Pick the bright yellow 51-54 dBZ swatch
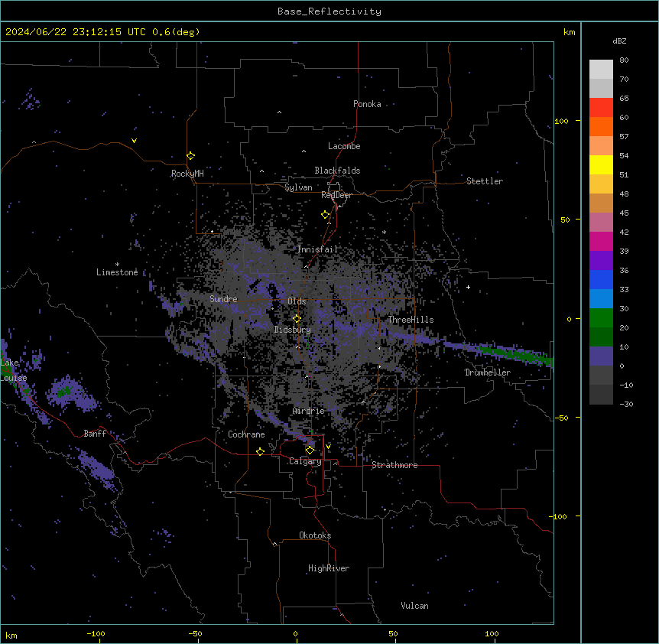659x644 pixels. pyautogui.click(x=601, y=164)
